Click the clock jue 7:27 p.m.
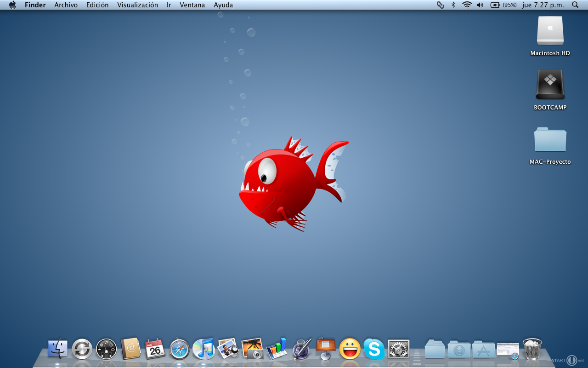 tap(543, 5)
